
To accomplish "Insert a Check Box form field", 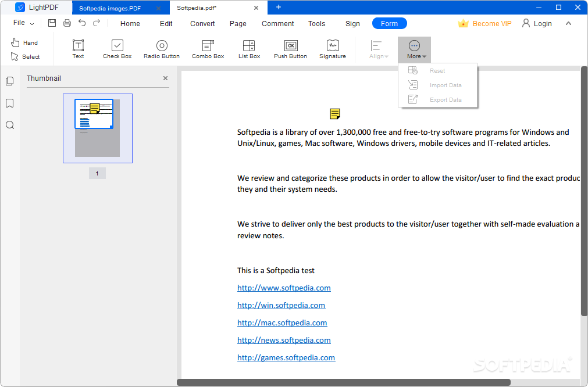I will (x=117, y=49).
